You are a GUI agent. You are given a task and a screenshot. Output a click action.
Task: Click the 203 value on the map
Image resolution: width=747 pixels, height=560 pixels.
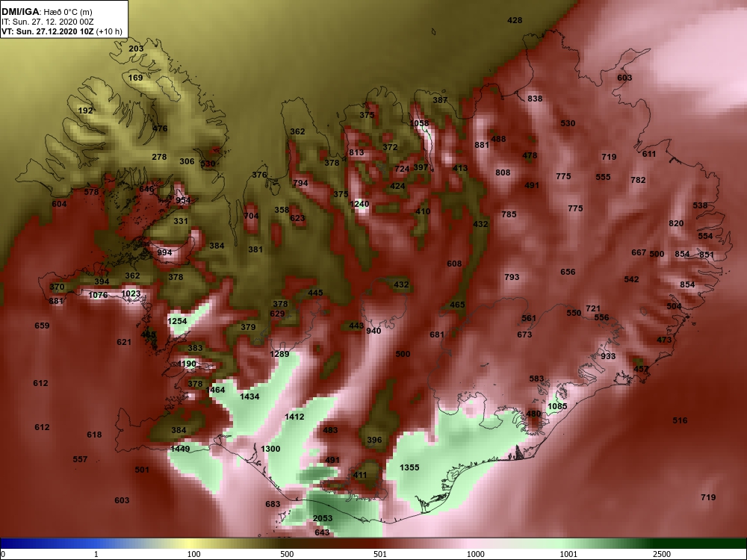pyautogui.click(x=136, y=49)
